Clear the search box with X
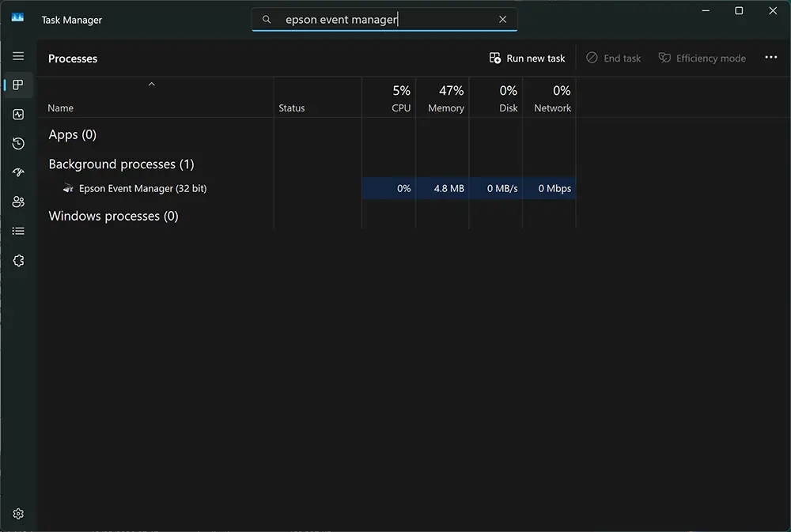 [x=502, y=19]
